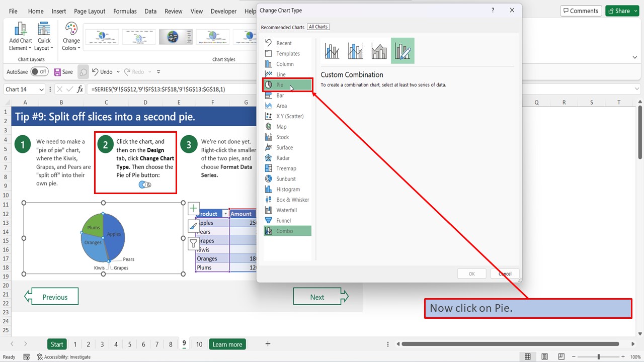644x362 pixels.
Task: Select Clustered Column - Line combo subtype icon
Action: [x=332, y=51]
